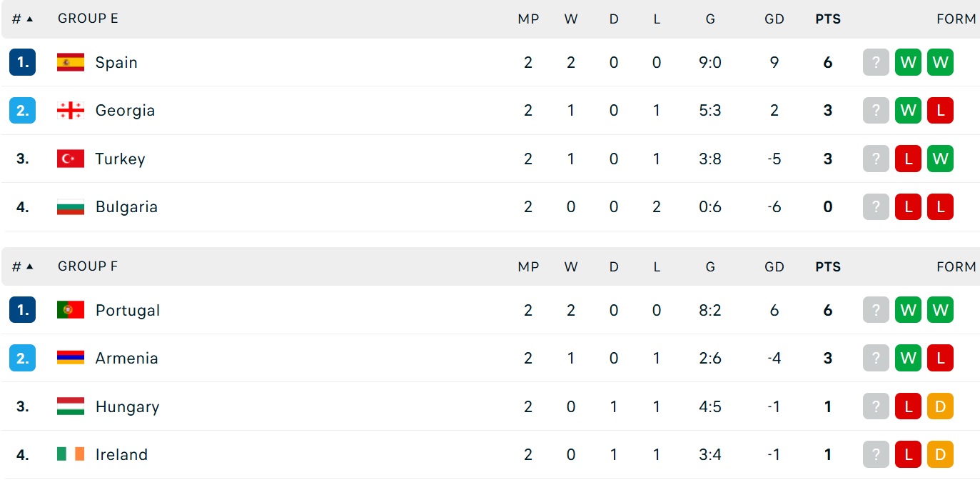Viewport: 980px width, 480px height.
Task: Click the Armenia flag icon
Action: pos(71,358)
